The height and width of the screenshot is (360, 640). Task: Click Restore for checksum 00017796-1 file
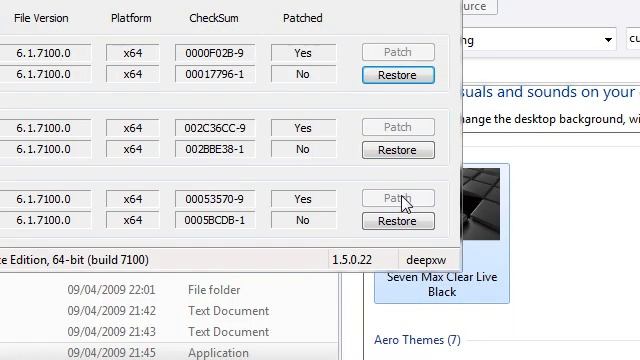click(398, 75)
